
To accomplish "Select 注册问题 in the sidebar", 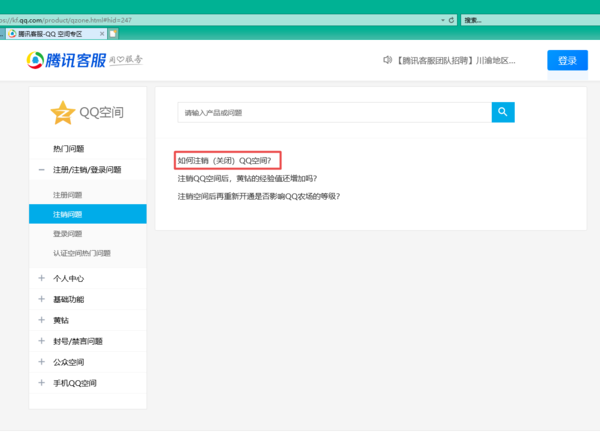I will 68,195.
